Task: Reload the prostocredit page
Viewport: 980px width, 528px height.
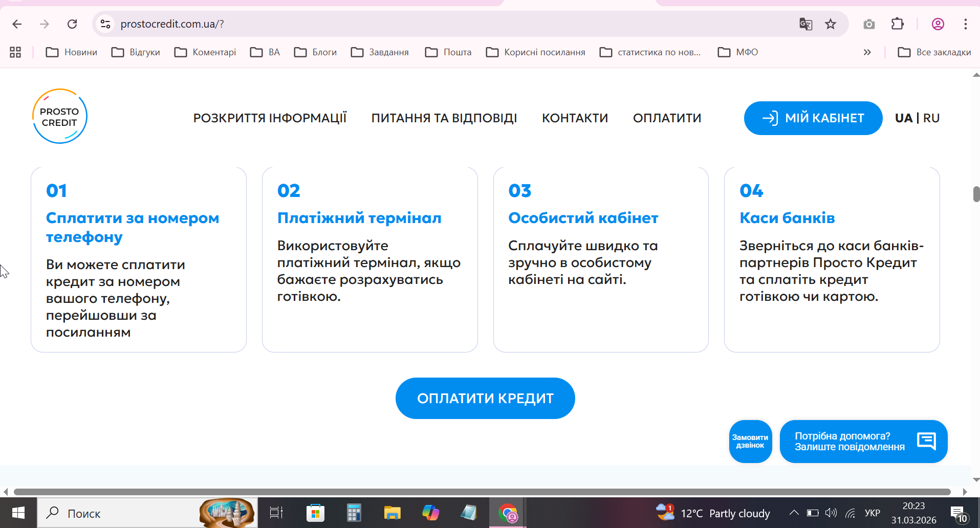Action: (x=72, y=24)
